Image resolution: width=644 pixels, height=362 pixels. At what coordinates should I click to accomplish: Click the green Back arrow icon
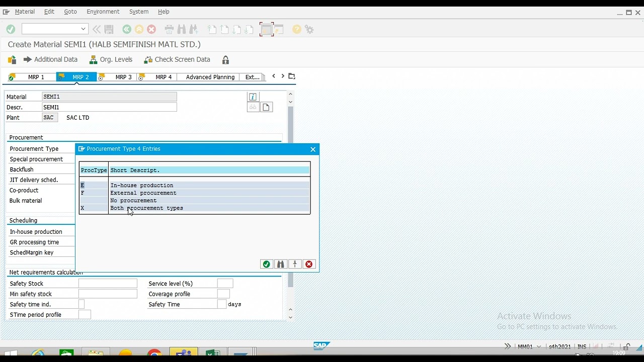127,30
